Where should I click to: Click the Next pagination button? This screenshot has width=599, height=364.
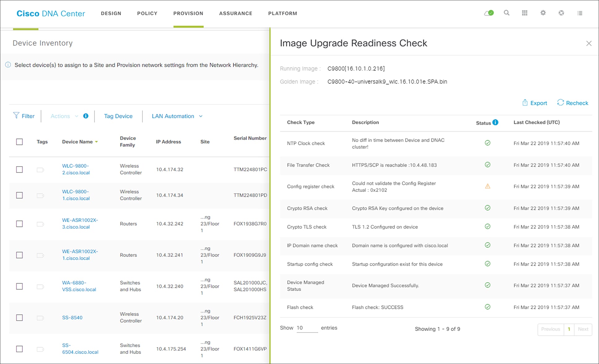(583, 329)
